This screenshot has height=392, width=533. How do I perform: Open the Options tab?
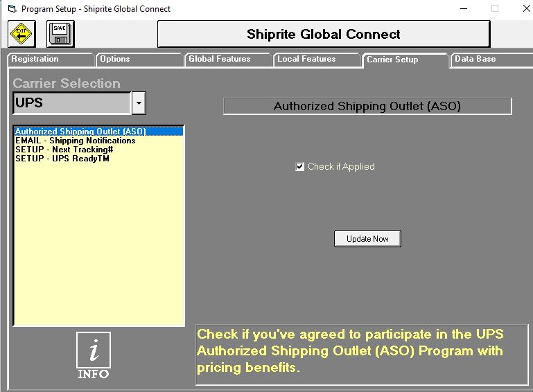(139, 59)
